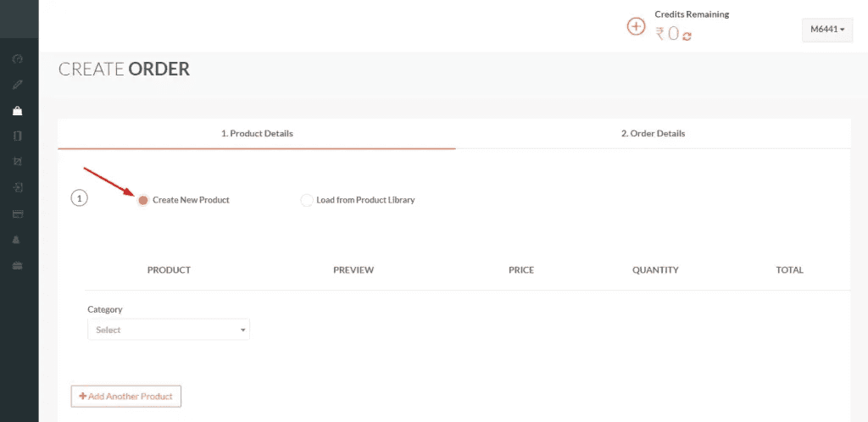Click the briefcase icon in sidebar
The width and height of the screenshot is (868, 422).
click(x=18, y=266)
